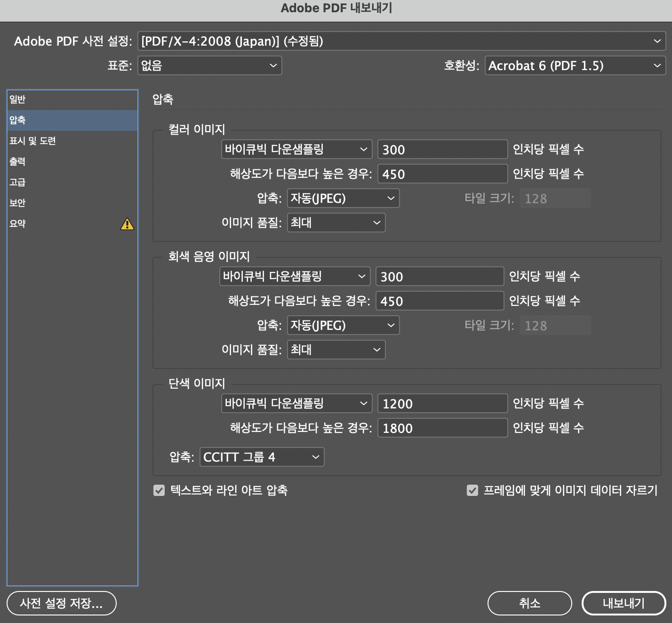Open 회색 음영 이미지 downsampling method dropdown
Screen dimensions: 672x623
(x=295, y=276)
